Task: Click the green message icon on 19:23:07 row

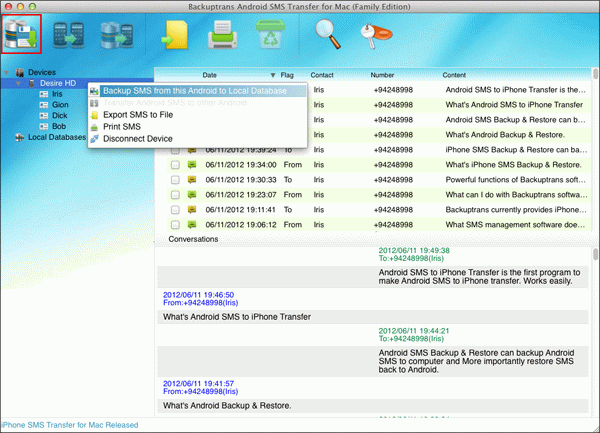Action: tap(192, 195)
